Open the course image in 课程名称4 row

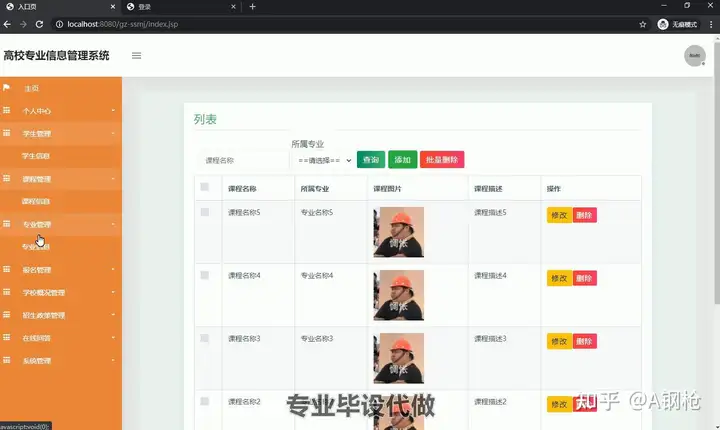[399, 295]
